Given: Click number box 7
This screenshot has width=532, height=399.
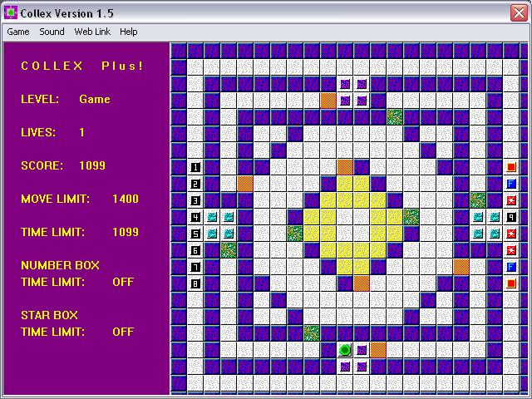Looking at the screenshot, I should 195,267.
